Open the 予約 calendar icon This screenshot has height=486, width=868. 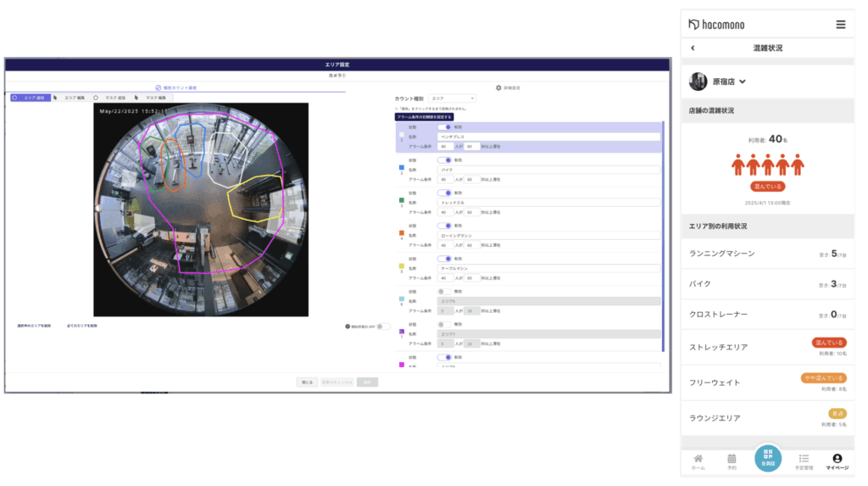pos(732,461)
